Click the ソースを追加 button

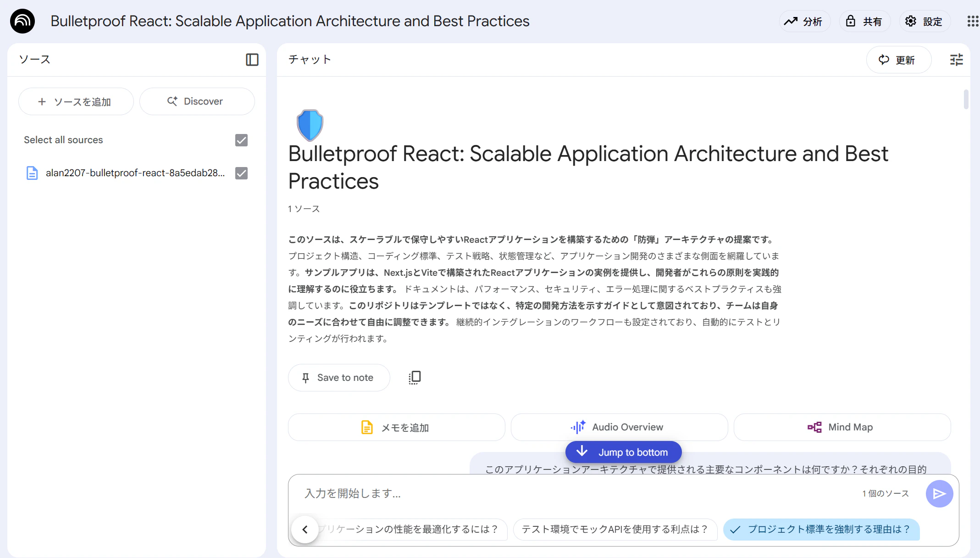(76, 101)
